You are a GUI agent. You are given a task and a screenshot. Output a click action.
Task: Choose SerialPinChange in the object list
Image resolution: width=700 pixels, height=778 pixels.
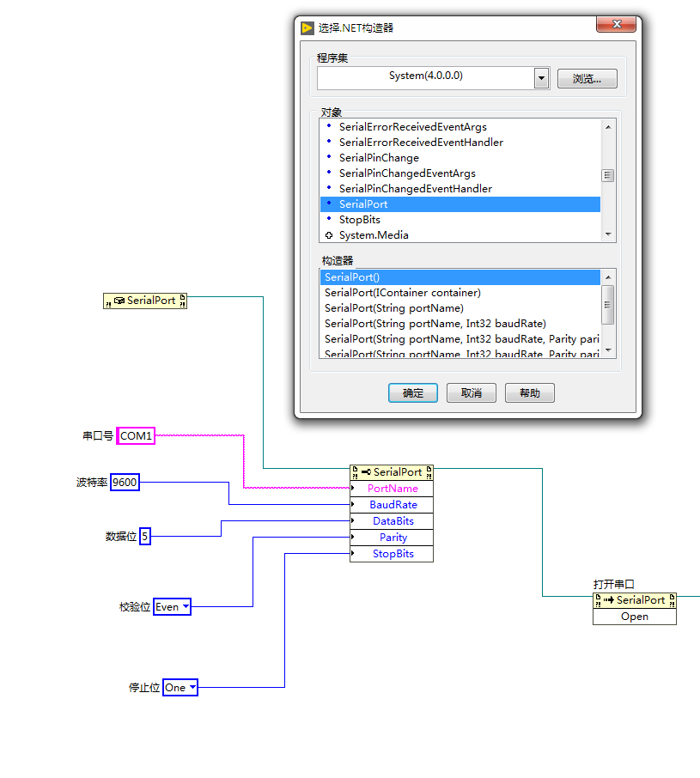coord(460,158)
